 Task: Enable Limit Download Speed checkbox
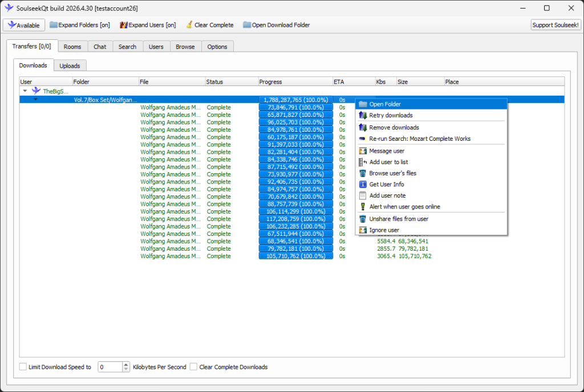23,367
